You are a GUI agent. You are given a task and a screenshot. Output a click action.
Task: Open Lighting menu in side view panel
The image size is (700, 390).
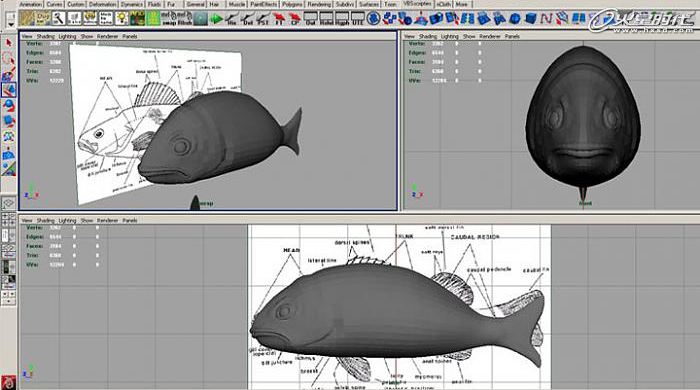(x=67, y=220)
